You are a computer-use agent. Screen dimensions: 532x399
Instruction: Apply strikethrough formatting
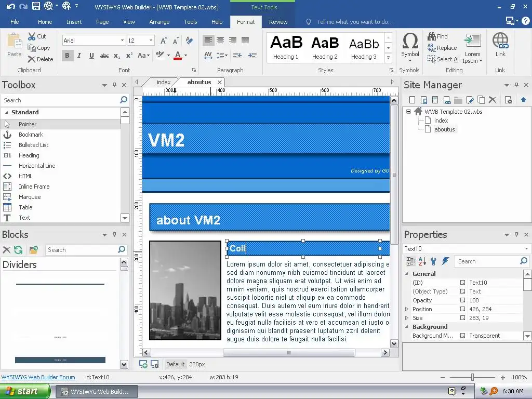(x=104, y=55)
